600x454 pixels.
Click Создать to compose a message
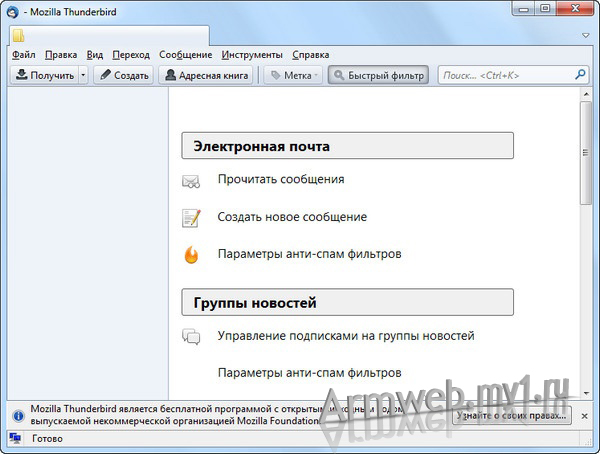(x=124, y=75)
